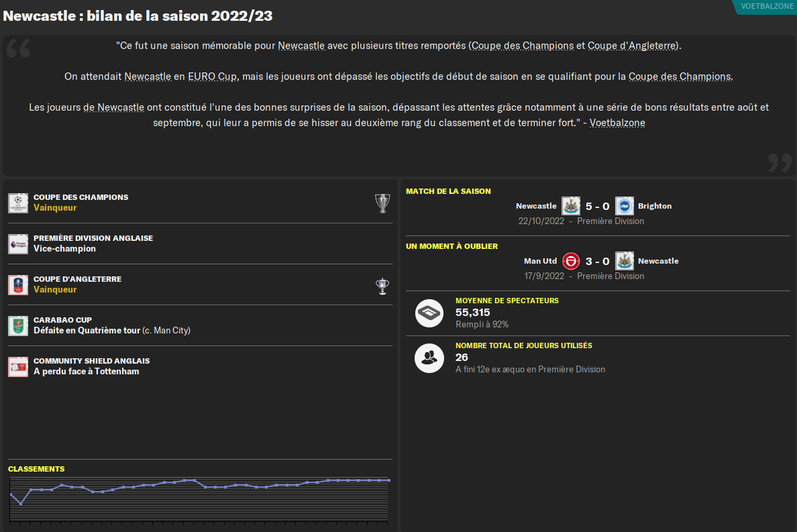The image size is (797, 532).
Task: Click the Vainqueur result under Coupe des Champions
Action: point(55,208)
